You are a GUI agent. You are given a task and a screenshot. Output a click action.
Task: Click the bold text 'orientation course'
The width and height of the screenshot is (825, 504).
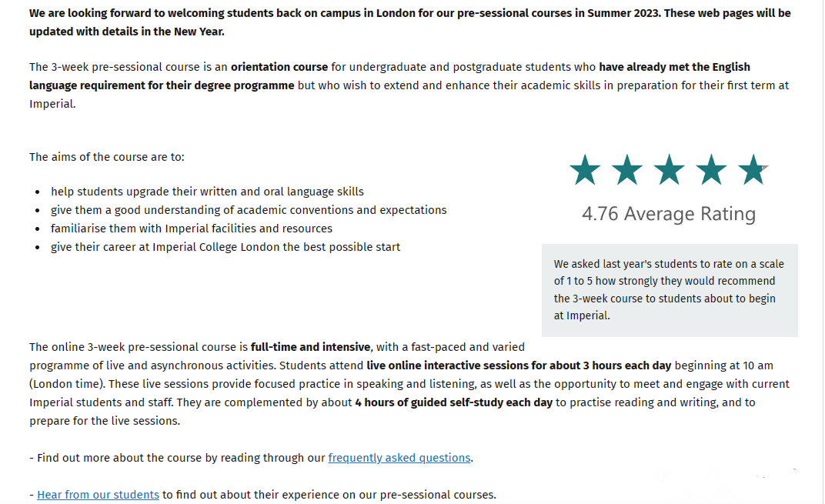tap(279, 67)
